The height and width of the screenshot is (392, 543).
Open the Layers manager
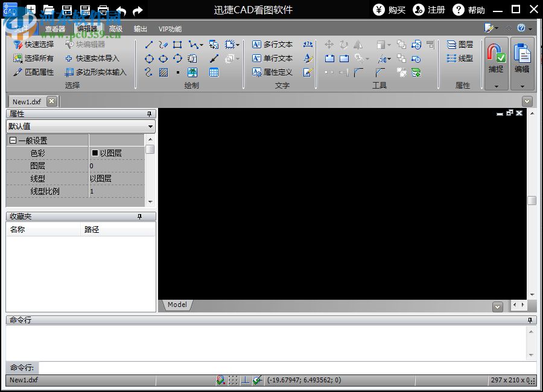[x=460, y=45]
